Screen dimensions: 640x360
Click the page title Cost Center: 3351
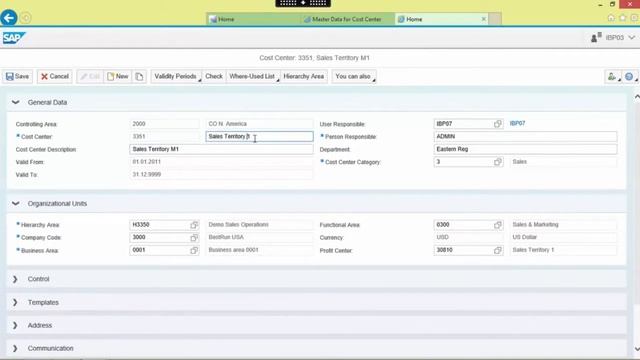click(x=314, y=58)
